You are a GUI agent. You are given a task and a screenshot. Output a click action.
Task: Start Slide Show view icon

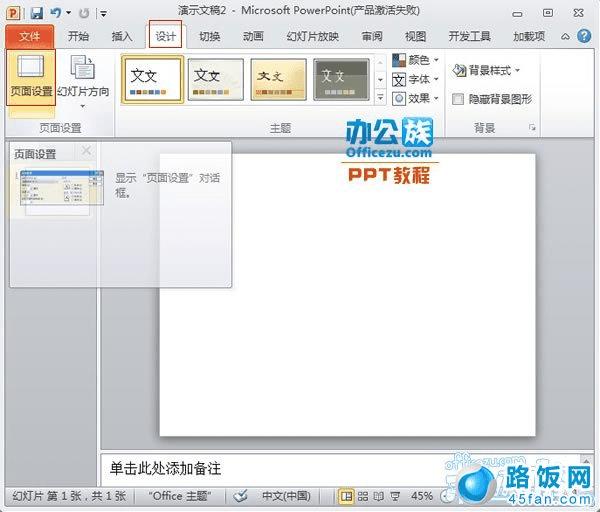tap(395, 497)
